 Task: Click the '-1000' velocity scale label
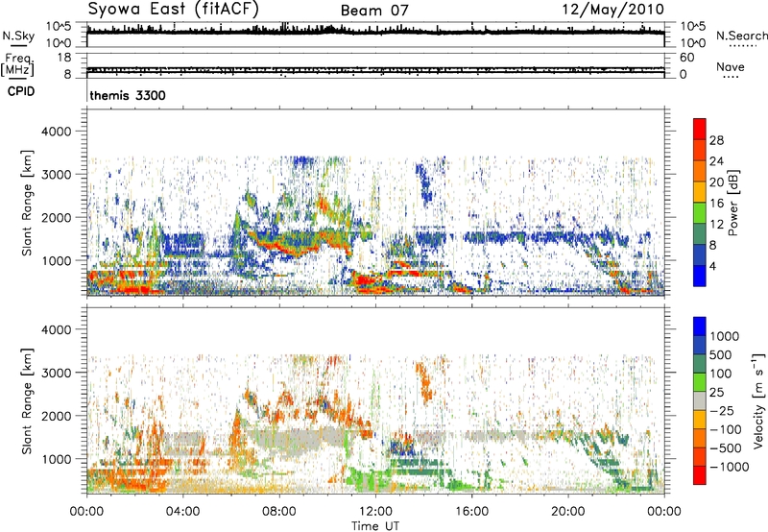tap(729, 467)
